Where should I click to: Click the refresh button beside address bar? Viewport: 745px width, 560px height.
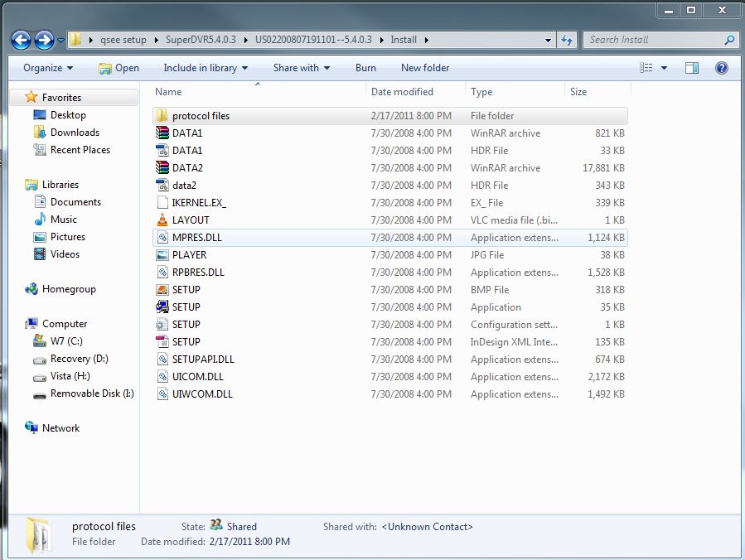click(x=567, y=40)
